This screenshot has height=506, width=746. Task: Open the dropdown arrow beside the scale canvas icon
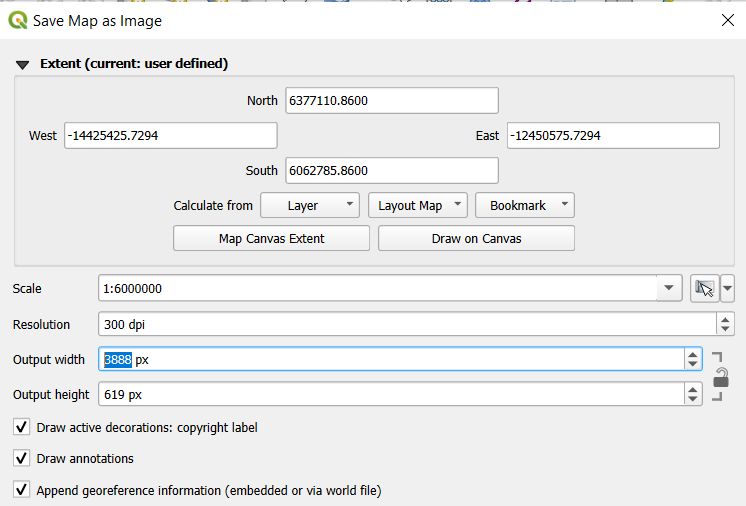tap(727, 288)
